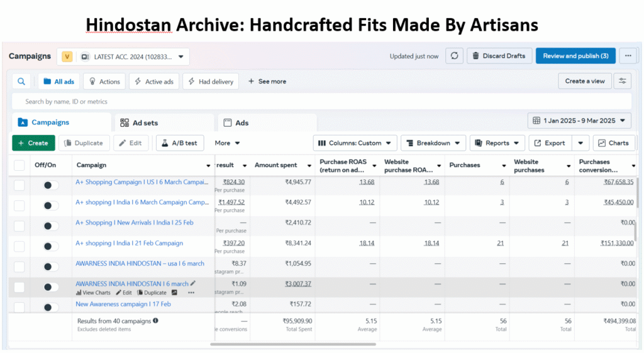Click the search magnifier icon
This screenshot has height=353, width=644.
(x=21, y=81)
